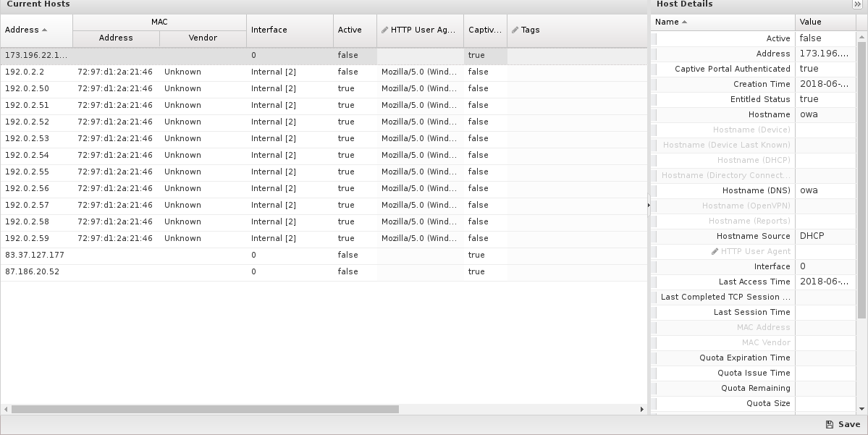Click the pencil icon in Tags column header
868x435 pixels.
coord(515,30)
